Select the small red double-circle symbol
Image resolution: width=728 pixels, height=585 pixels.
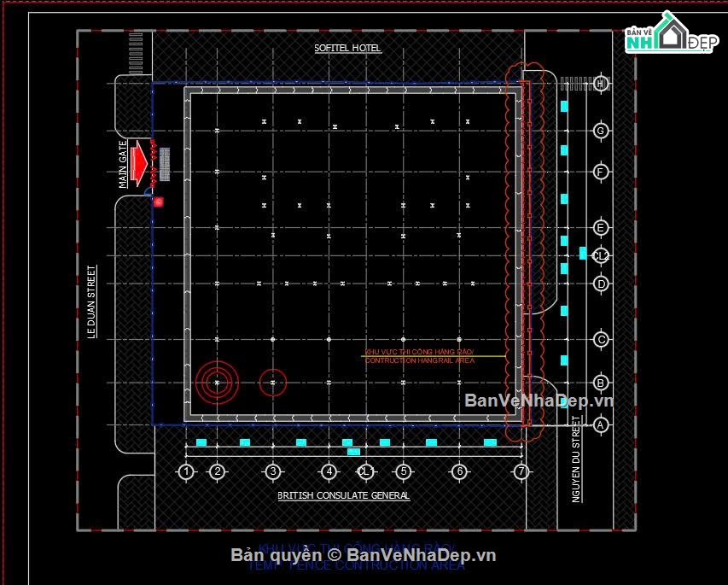(x=272, y=383)
